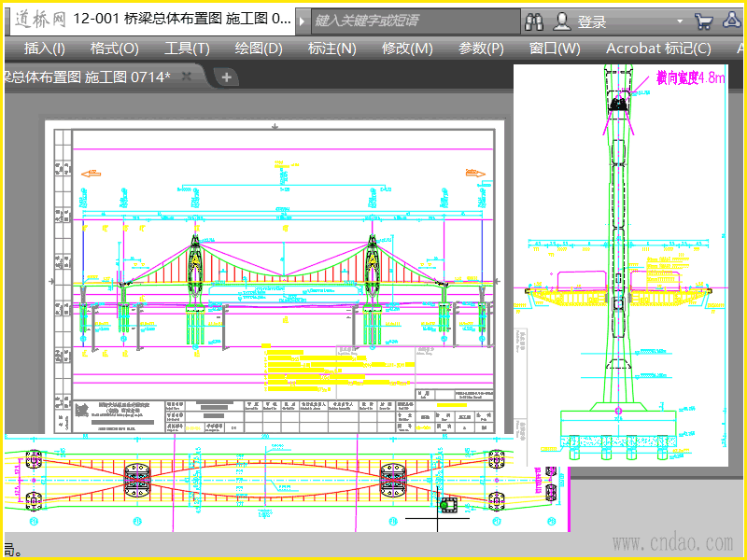This screenshot has height=560, width=747.
Task: Open the 绘图(D) menu
Action: point(259,49)
